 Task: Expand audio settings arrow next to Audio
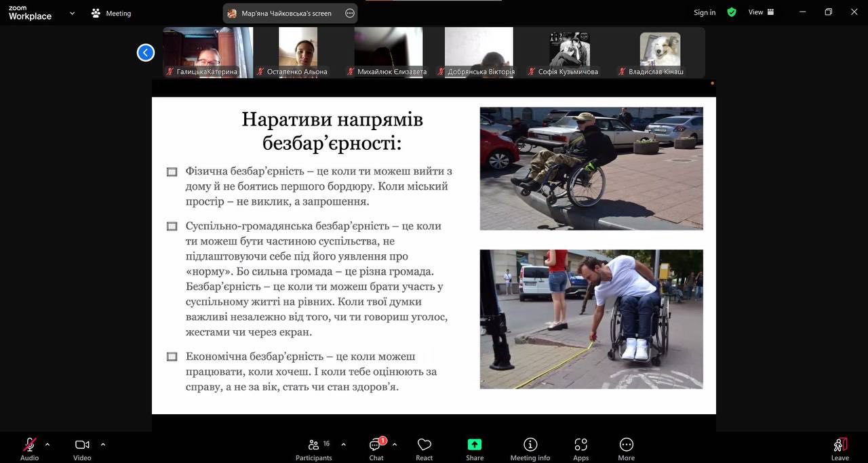[x=47, y=445]
